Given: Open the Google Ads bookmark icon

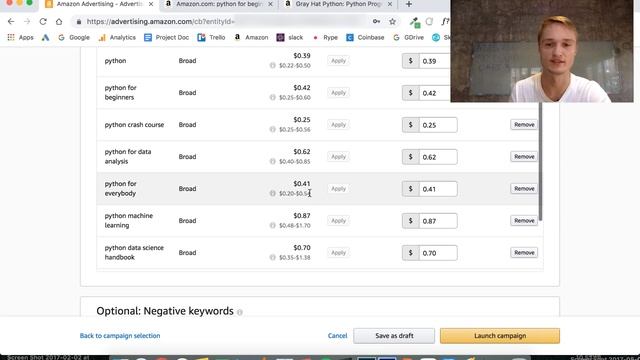Looking at the screenshot, I should [x=45, y=37].
